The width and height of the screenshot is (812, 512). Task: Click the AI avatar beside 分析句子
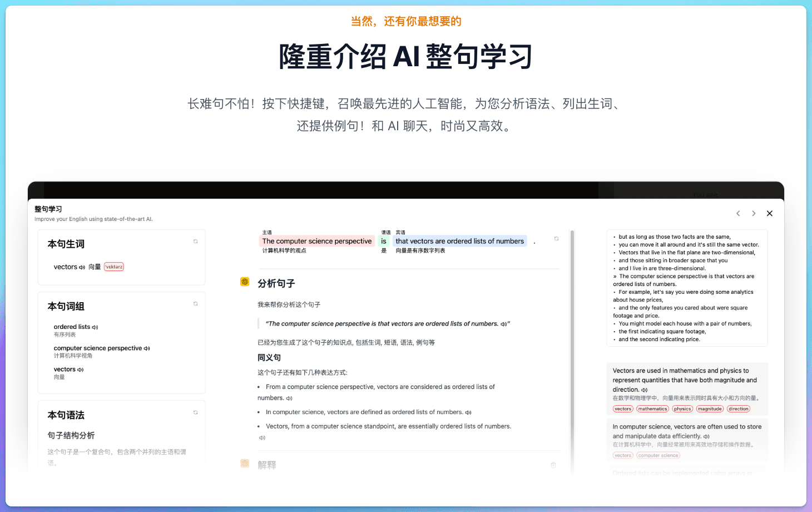pos(245,282)
